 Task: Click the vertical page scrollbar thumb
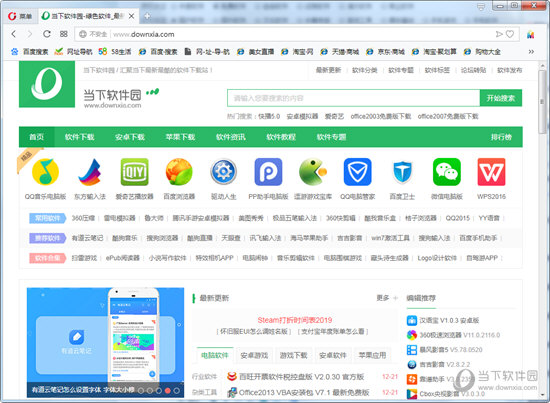point(543,102)
